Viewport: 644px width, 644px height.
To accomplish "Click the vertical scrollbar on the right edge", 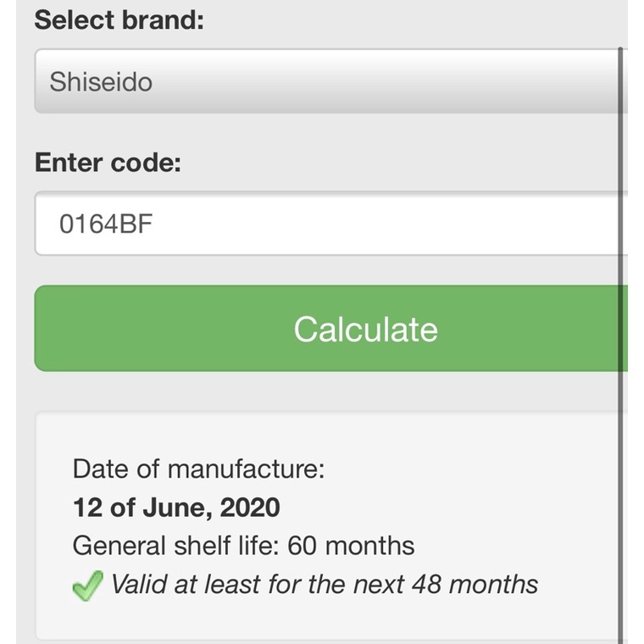I will coord(620,345).
